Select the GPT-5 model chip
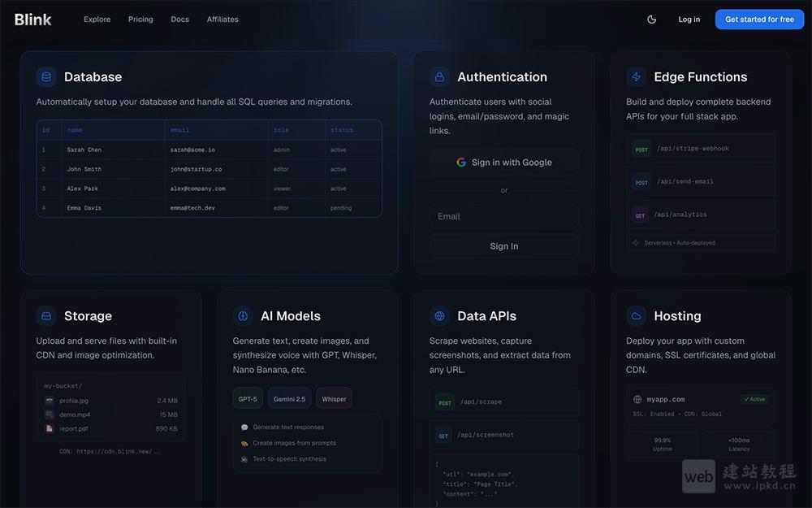 [x=247, y=399]
